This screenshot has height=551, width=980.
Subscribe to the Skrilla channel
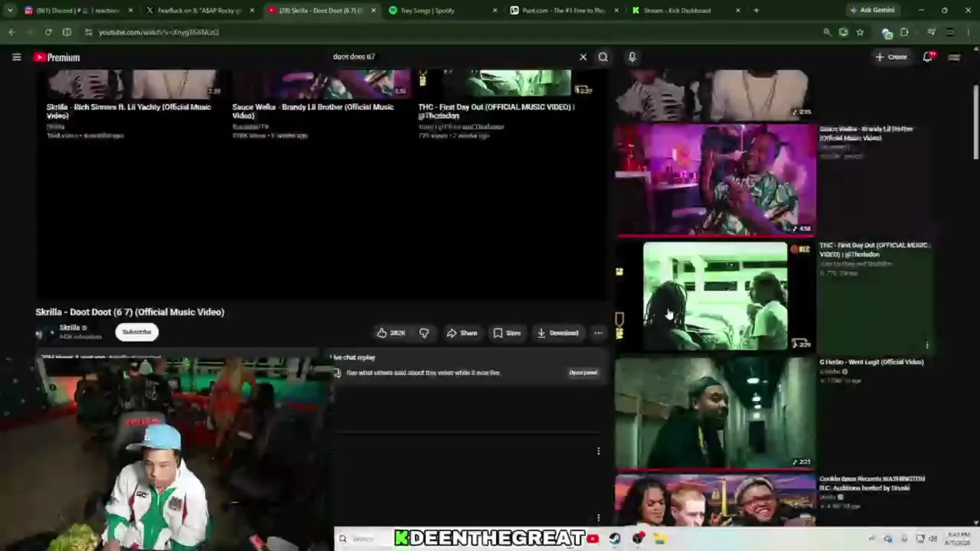(x=136, y=332)
